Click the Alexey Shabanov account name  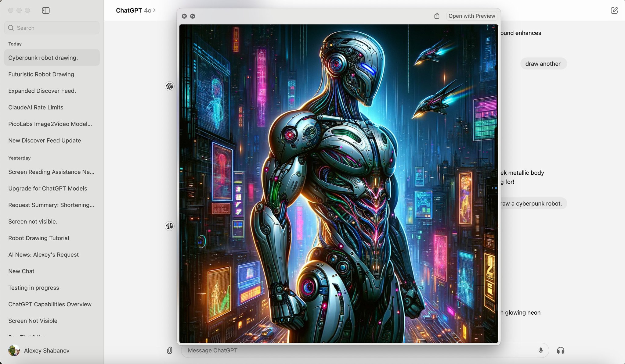pyautogui.click(x=47, y=351)
